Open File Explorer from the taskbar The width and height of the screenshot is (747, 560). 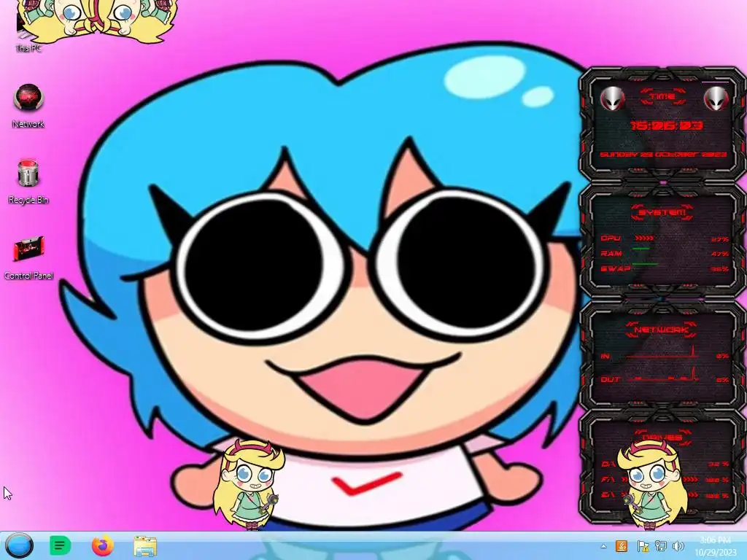[145, 545]
